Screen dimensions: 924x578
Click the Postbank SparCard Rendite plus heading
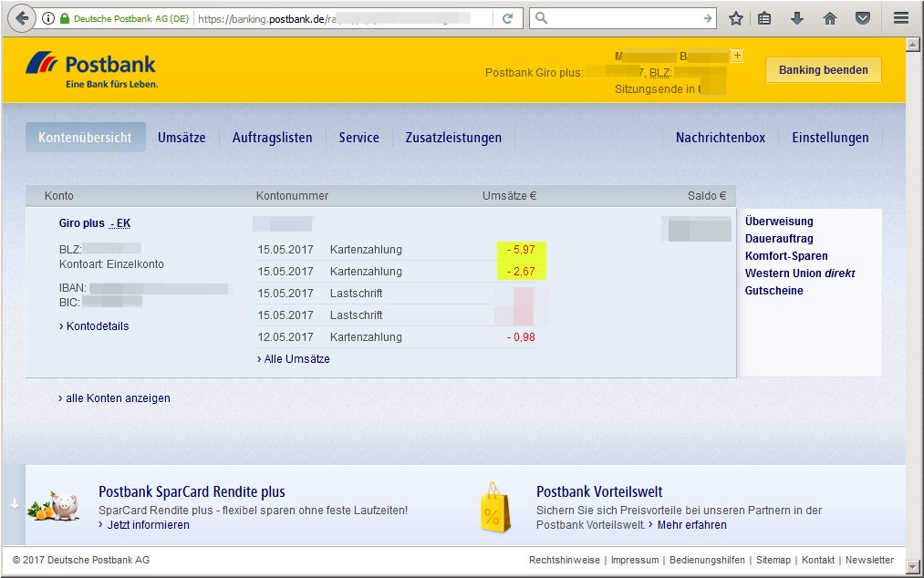(192, 491)
